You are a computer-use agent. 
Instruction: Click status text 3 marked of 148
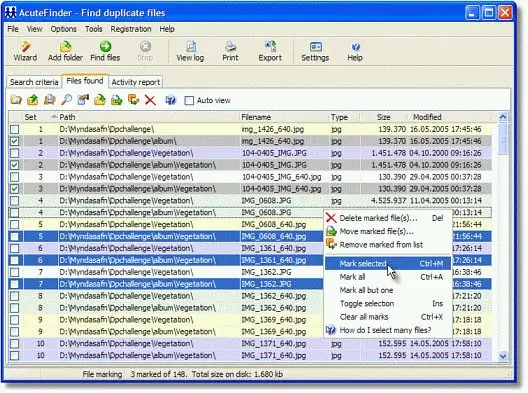pyautogui.click(x=160, y=374)
